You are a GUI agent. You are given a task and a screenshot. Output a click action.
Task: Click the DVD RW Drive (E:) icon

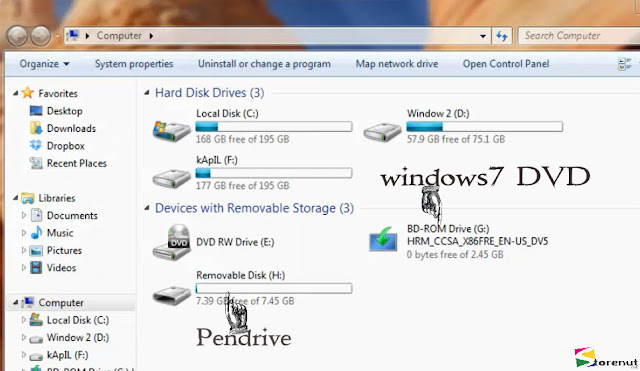pyautogui.click(x=172, y=242)
